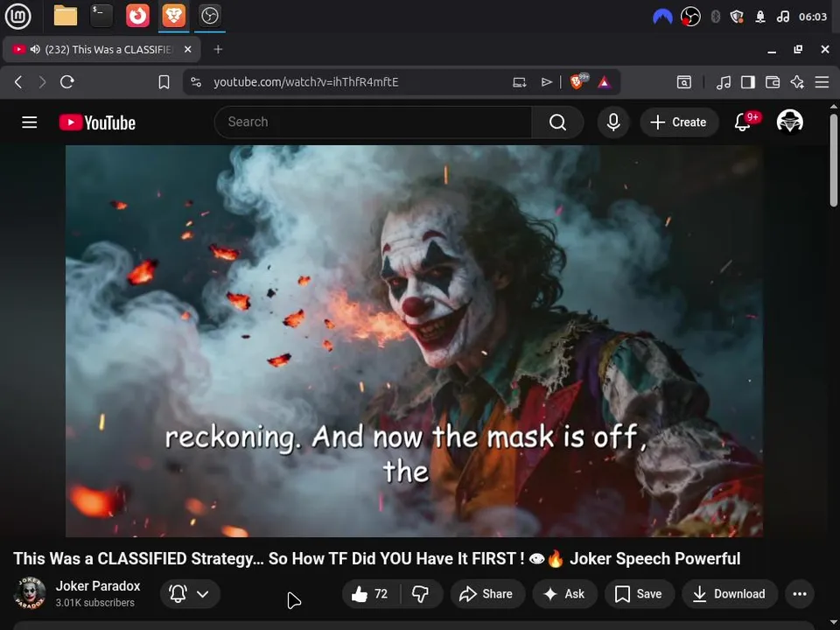Open the Joker Paradox channel name link
Viewport: 840px width, 630px height.
98,585
